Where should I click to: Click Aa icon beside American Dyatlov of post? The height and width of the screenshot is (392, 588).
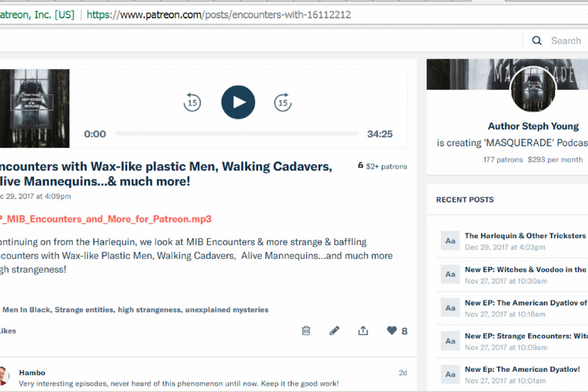[x=450, y=308]
